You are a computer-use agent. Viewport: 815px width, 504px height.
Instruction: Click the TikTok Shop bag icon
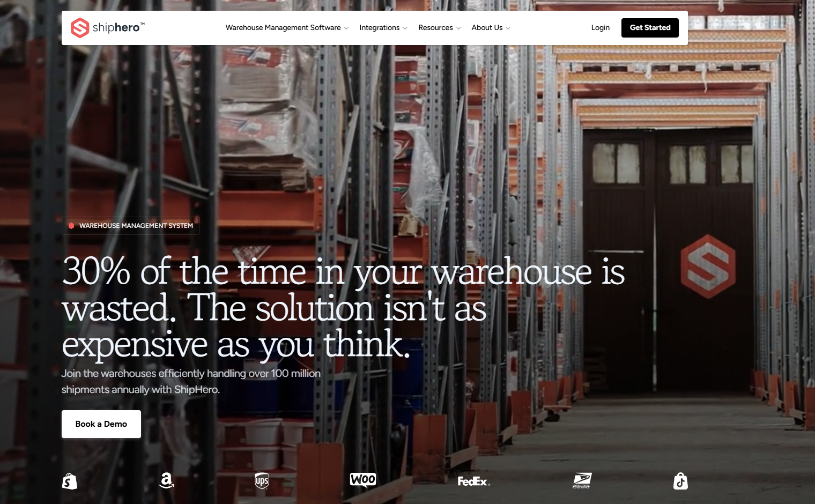point(680,481)
